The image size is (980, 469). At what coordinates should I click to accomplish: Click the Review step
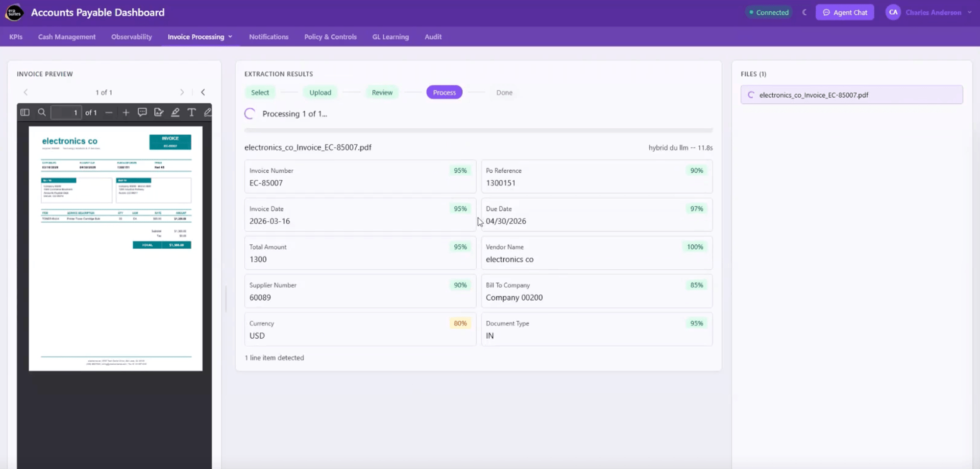[382, 93]
